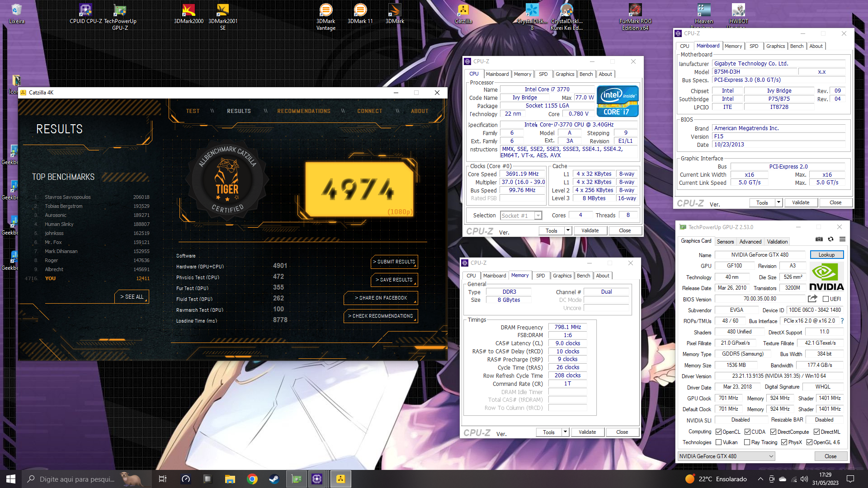Click SEE ALL under top benchmarks
The image size is (868, 488).
132,297
